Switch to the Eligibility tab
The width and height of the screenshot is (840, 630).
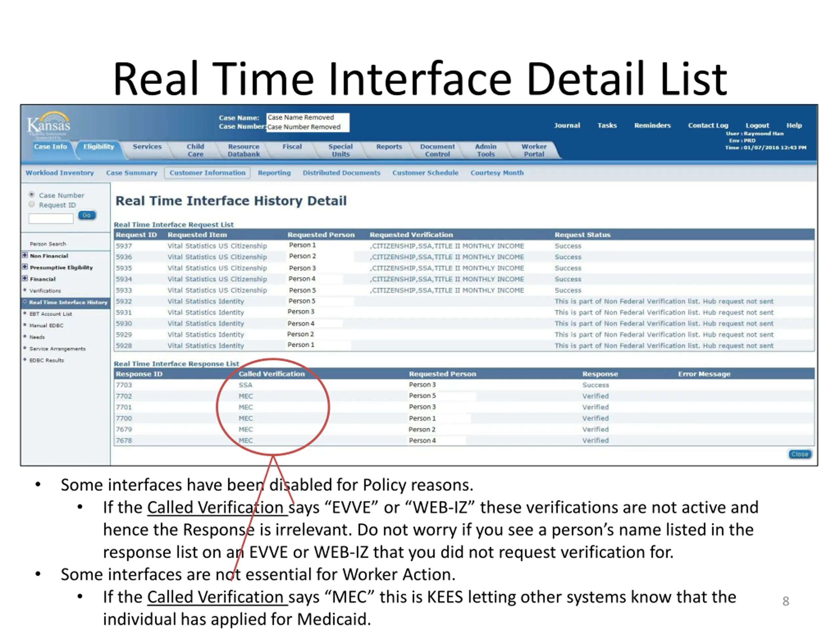click(98, 147)
